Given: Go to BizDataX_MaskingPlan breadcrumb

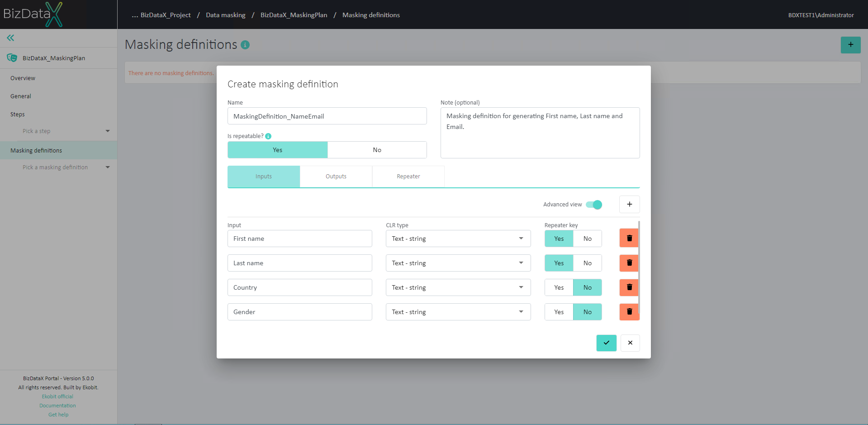Looking at the screenshot, I should [294, 15].
